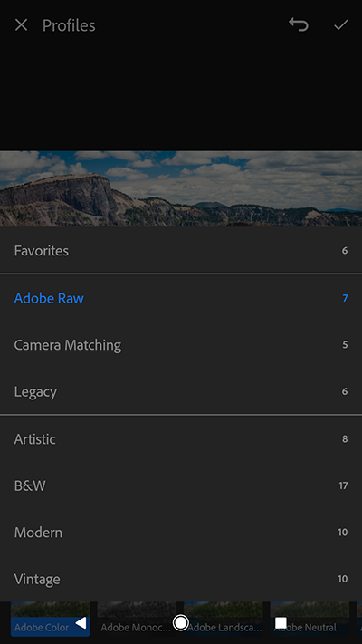
Task: Tap the Profiles title text
Action: point(69,25)
